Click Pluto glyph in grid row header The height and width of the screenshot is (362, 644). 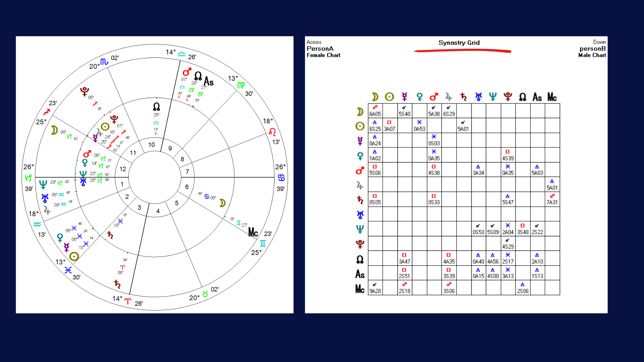[x=360, y=244]
